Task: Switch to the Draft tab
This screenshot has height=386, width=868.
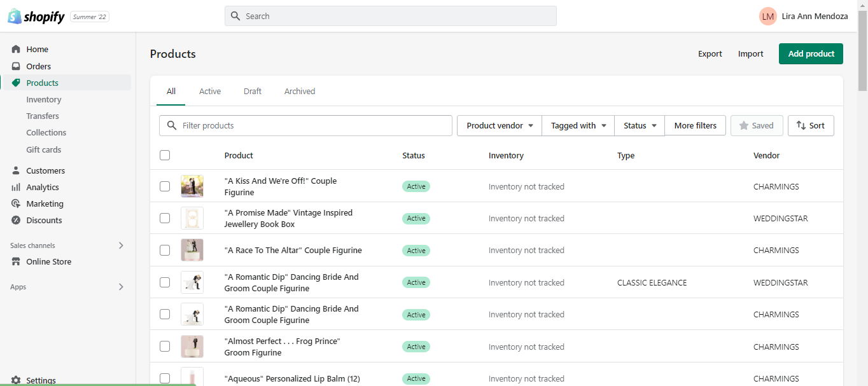Action: pos(253,92)
